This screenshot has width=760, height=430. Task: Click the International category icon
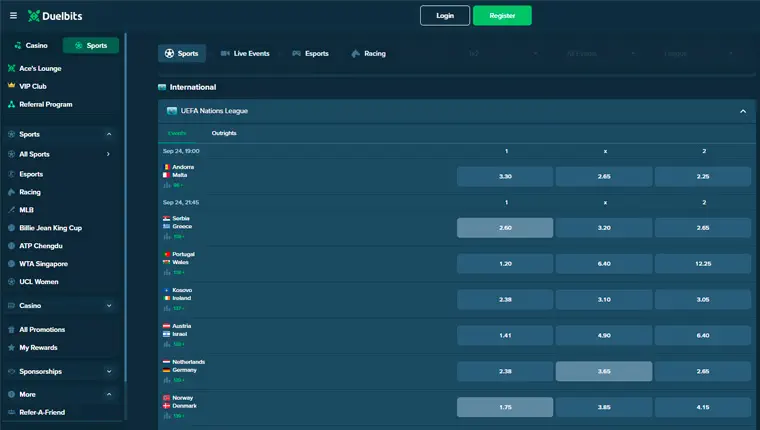click(x=162, y=87)
